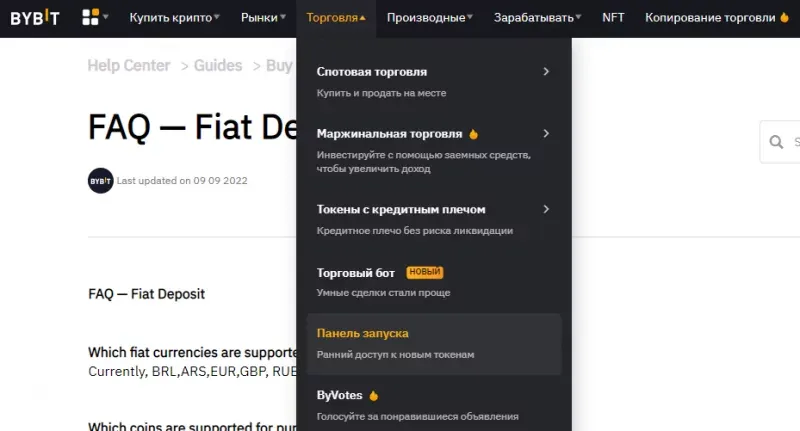Click the Купить и продать на месте description
Screen dimensions: 800x431
pyautogui.click(x=381, y=93)
